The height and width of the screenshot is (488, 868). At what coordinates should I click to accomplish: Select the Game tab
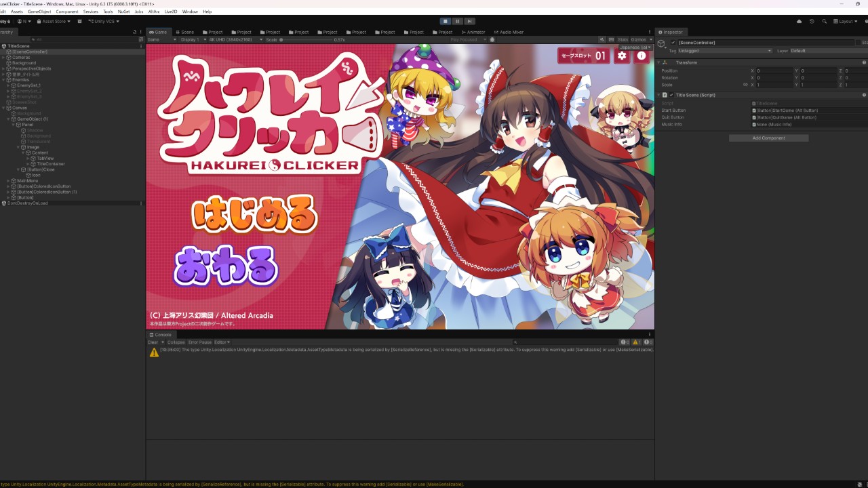159,32
